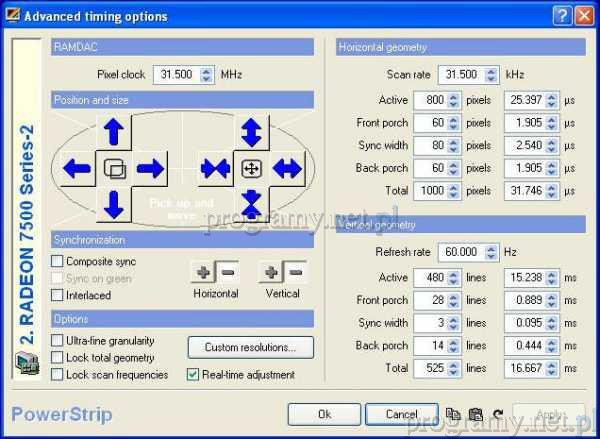Open Custom resolutions dialog
600x439 pixels.
coord(250,348)
